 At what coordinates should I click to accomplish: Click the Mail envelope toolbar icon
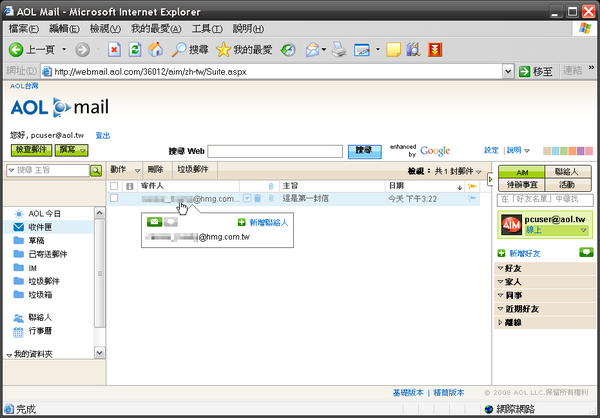click(x=313, y=50)
